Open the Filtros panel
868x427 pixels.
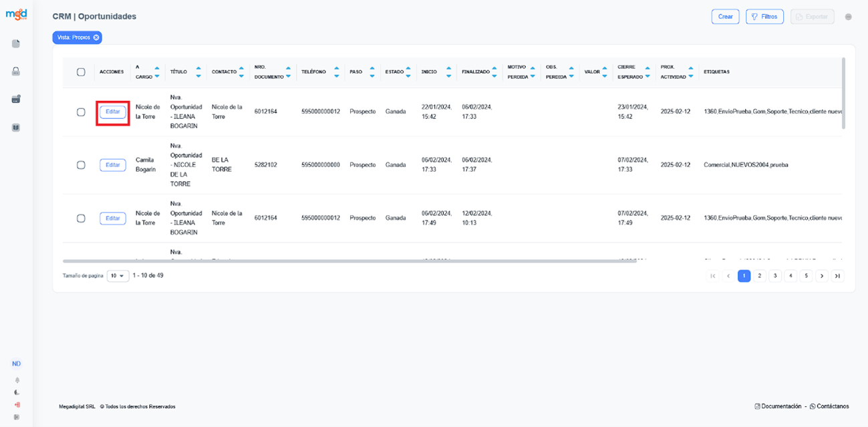pos(764,17)
